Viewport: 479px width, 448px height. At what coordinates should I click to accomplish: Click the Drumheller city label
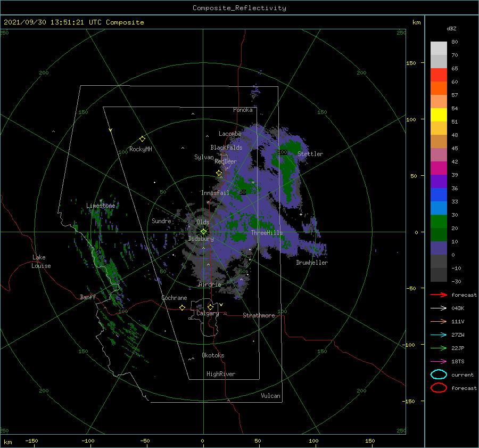pos(312,263)
